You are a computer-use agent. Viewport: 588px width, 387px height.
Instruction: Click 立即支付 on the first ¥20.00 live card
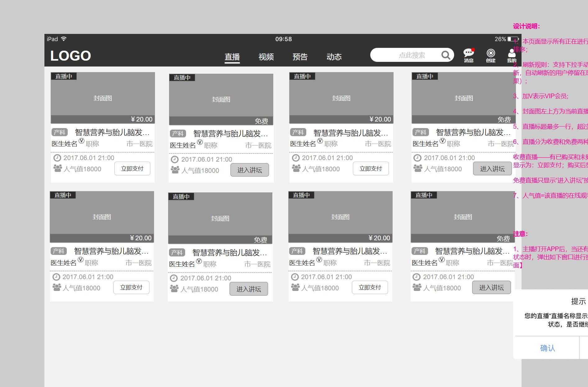pos(132,168)
